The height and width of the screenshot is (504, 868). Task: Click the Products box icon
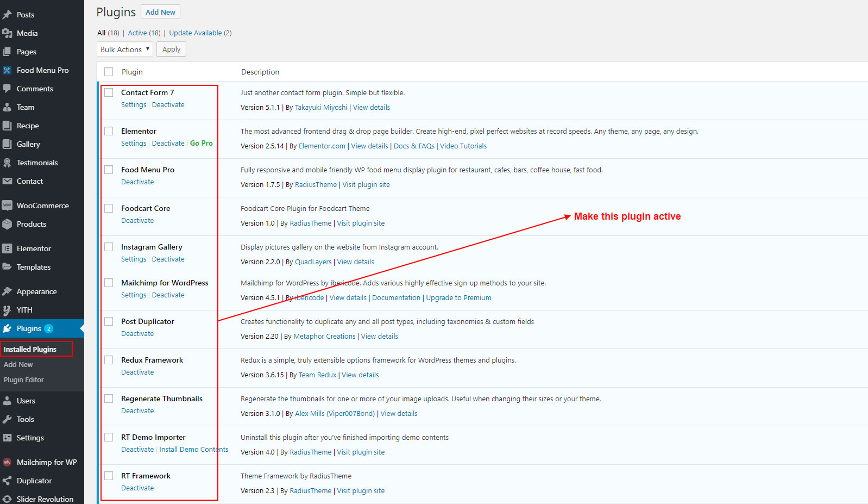point(7,224)
